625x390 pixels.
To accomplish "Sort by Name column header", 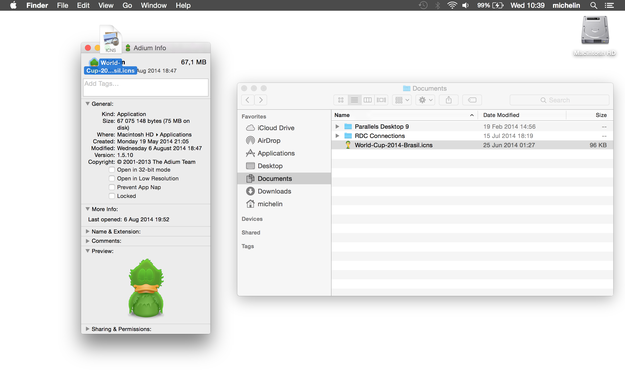I will click(x=405, y=115).
